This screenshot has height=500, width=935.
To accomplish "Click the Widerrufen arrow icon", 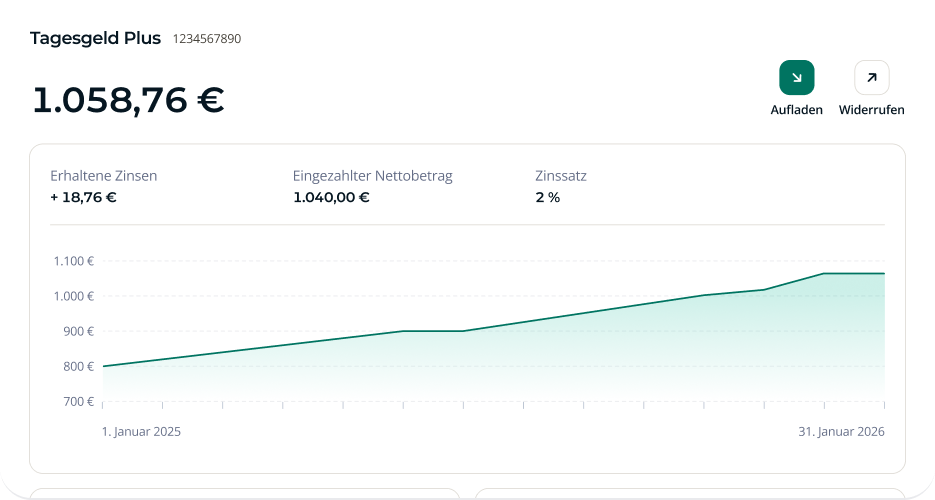I will tap(871, 77).
